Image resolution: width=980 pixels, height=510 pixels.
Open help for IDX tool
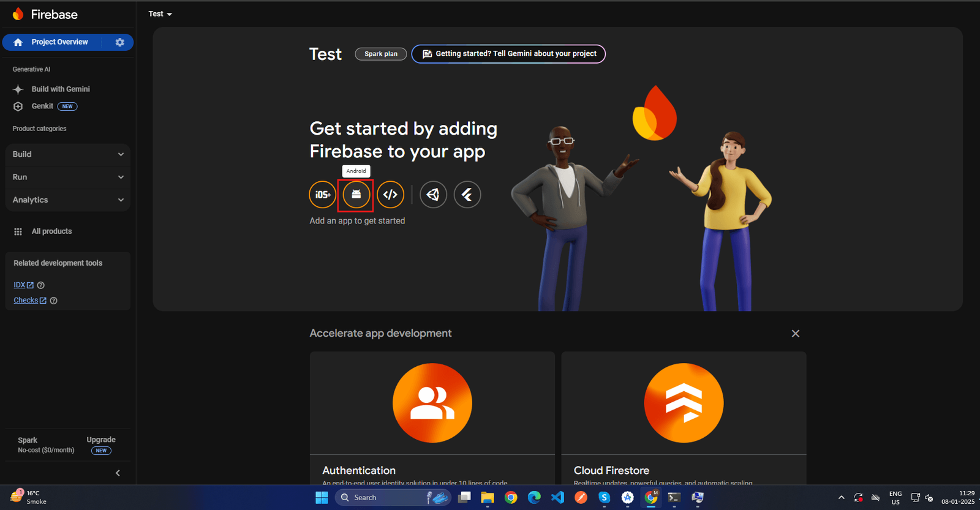[41, 285]
